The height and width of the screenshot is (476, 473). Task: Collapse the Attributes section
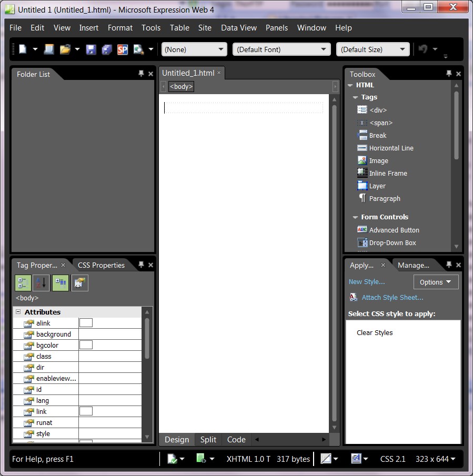(x=18, y=312)
